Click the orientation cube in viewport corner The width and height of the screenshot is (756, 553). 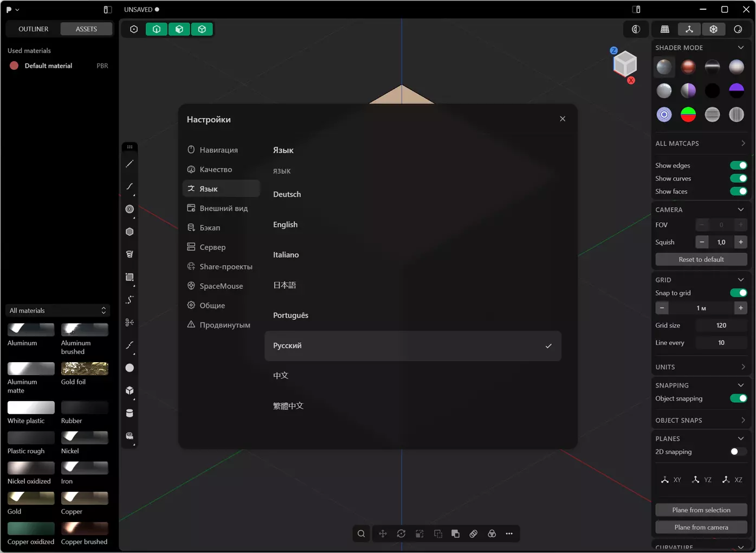[x=625, y=64]
